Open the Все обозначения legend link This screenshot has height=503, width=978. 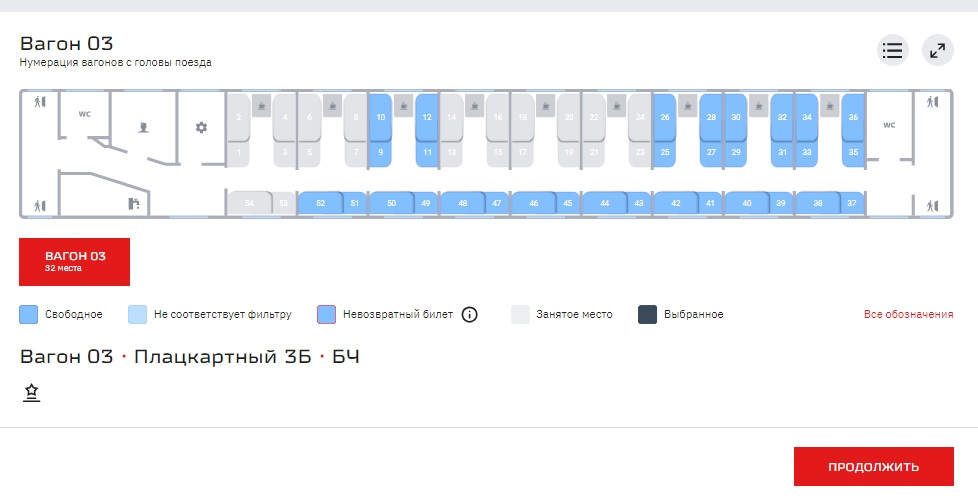click(908, 314)
